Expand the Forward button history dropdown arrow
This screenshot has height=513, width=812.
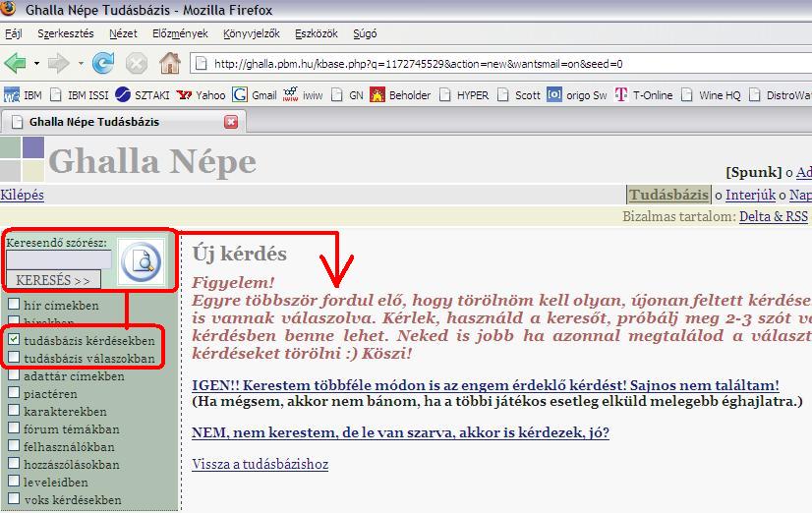(81, 64)
